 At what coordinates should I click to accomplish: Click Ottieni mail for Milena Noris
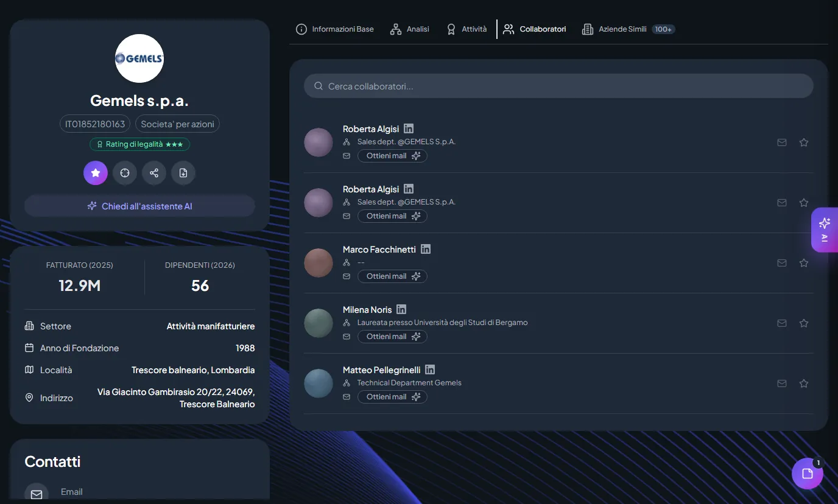[392, 337]
